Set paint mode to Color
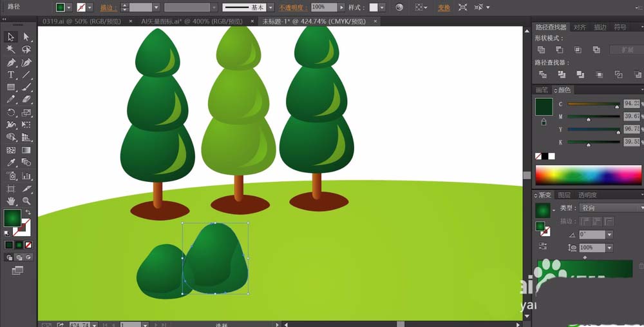The width and height of the screenshot is (644, 327). (9, 245)
